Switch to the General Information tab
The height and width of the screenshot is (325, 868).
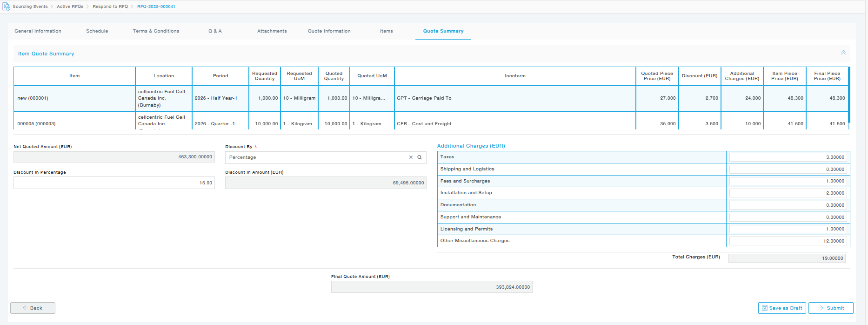point(38,31)
